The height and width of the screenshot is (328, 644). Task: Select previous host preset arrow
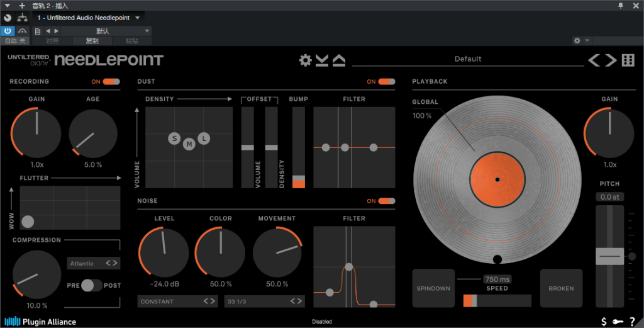pyautogui.click(x=48, y=31)
